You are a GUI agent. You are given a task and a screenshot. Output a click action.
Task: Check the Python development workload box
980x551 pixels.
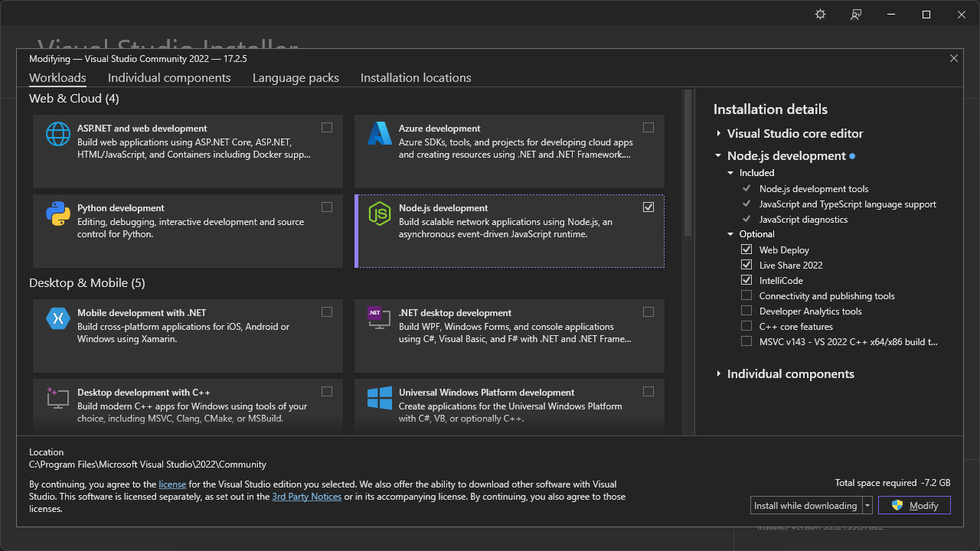tap(327, 207)
